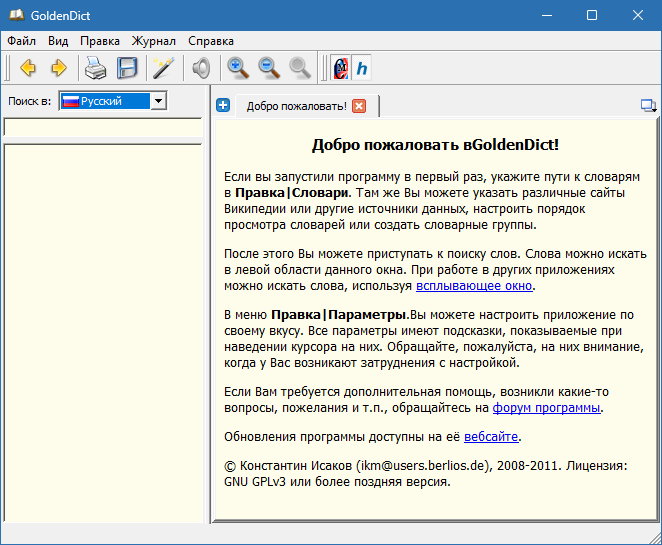Open the Вид menu
This screenshot has height=545, width=662.
click(x=58, y=41)
